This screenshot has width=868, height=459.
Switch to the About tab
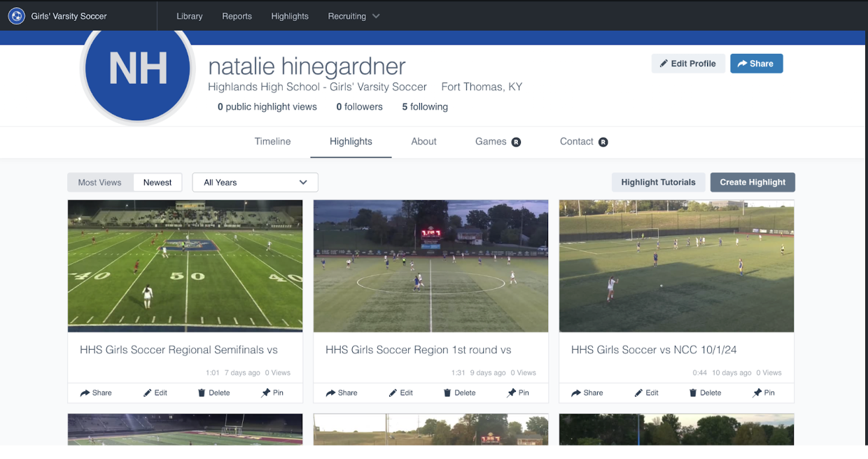[423, 141]
